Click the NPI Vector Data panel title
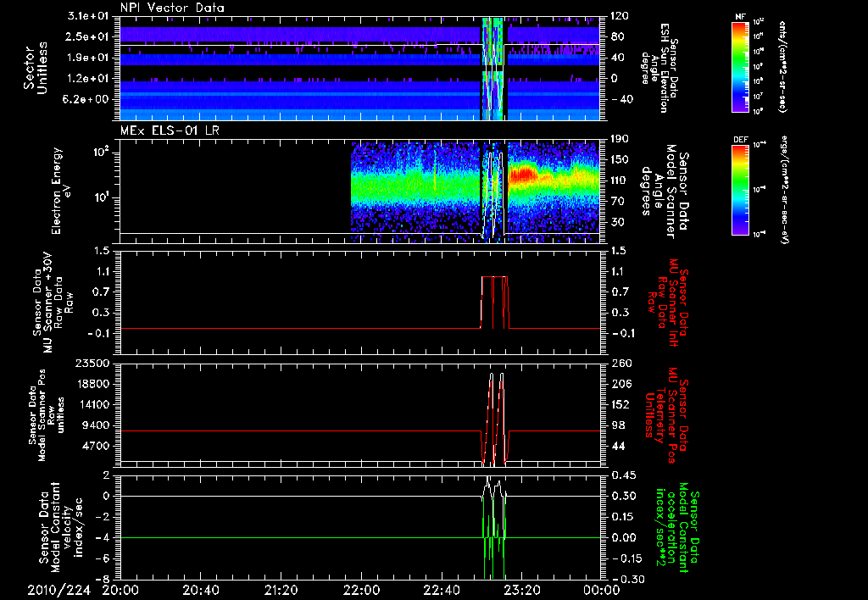 (172, 8)
